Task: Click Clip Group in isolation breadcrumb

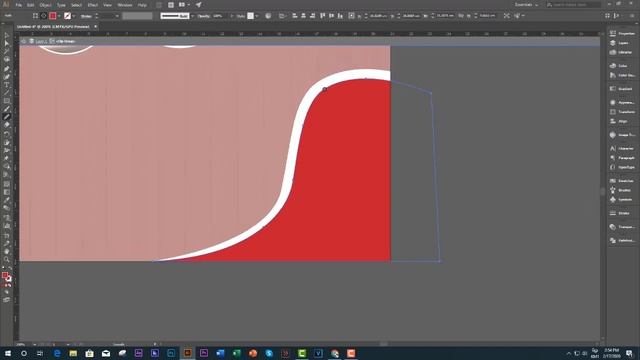Action: (65, 41)
